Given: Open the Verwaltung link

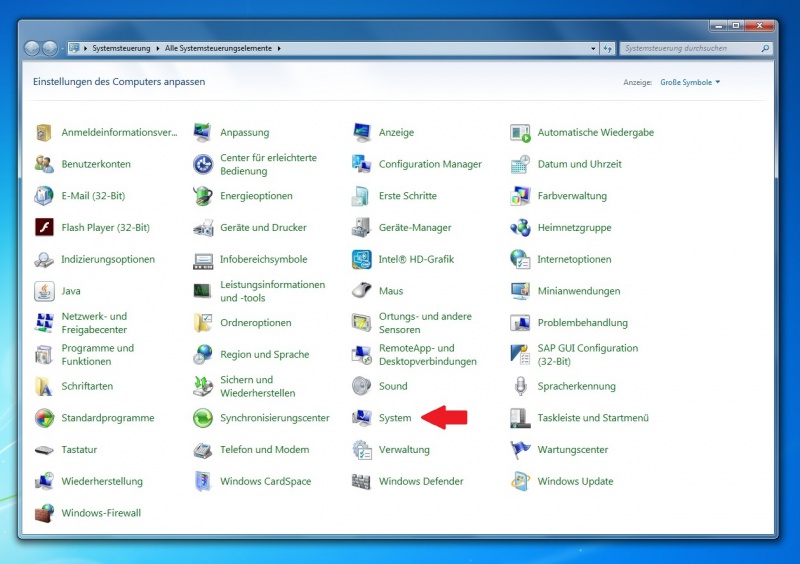Looking at the screenshot, I should point(404,450).
